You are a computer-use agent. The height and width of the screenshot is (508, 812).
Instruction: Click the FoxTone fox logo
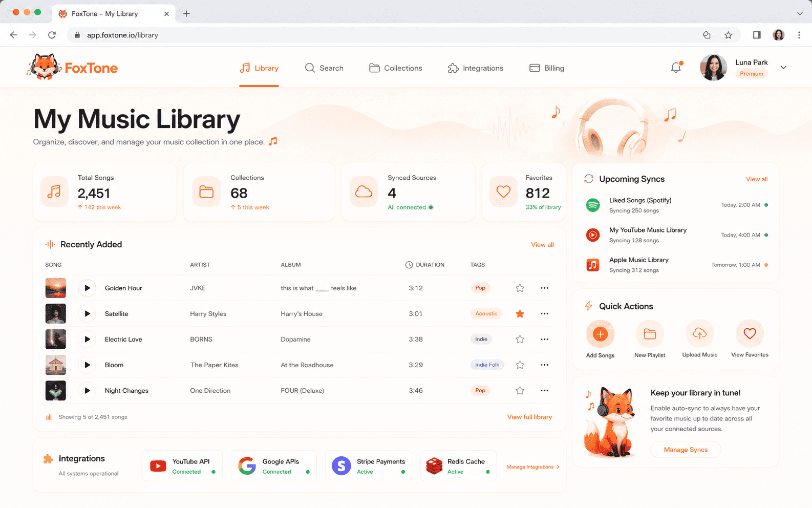(43, 67)
